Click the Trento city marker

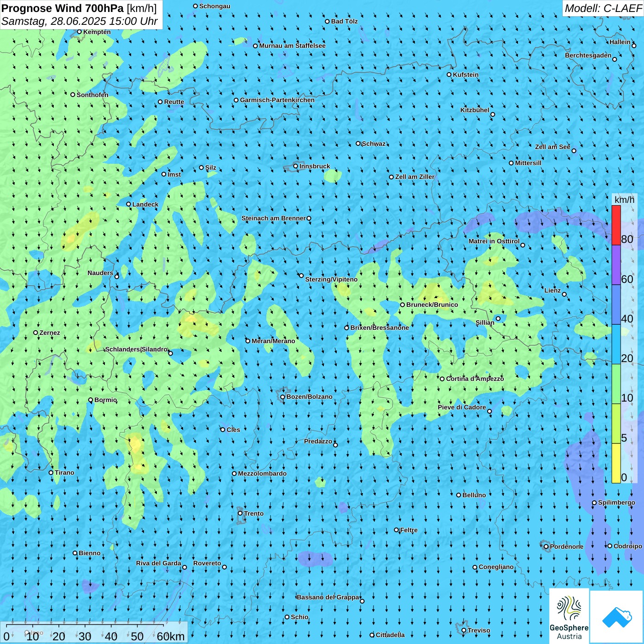pos(240,513)
